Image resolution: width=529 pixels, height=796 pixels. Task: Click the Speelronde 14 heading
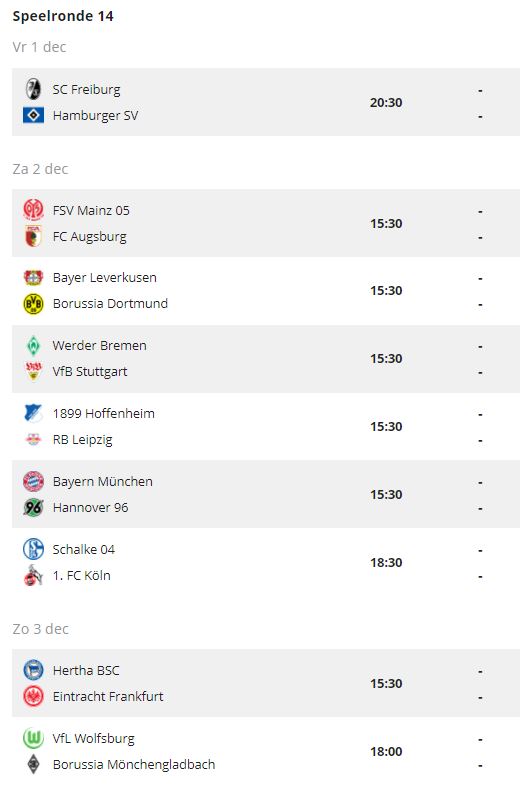63,16
